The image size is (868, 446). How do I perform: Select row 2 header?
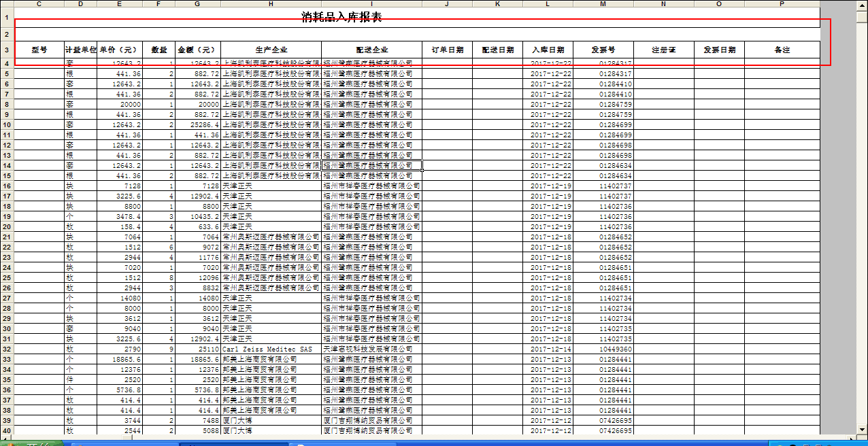click(7, 33)
